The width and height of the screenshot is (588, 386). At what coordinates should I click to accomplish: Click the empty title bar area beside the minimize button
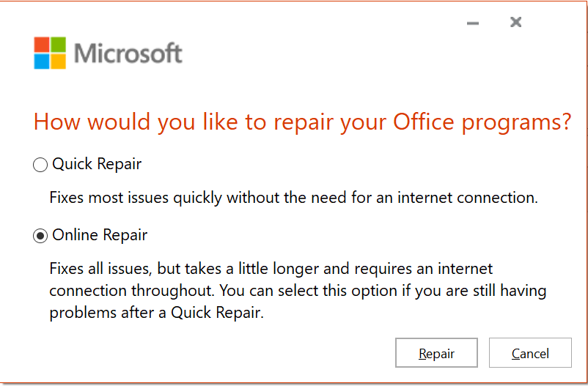point(330,22)
